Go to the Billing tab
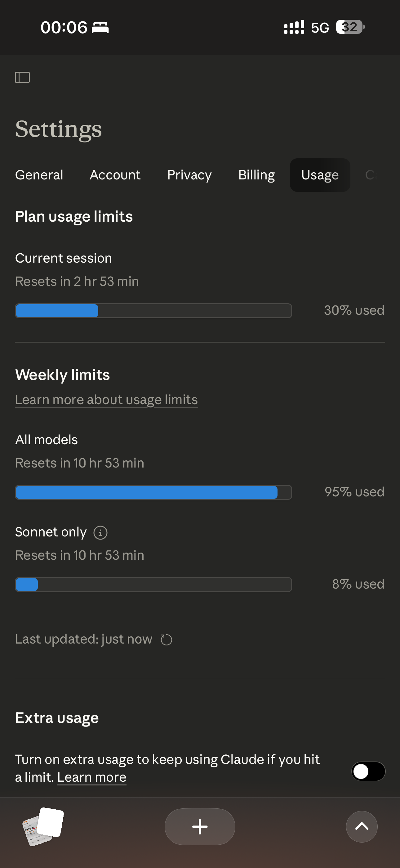400x868 pixels. 256,175
